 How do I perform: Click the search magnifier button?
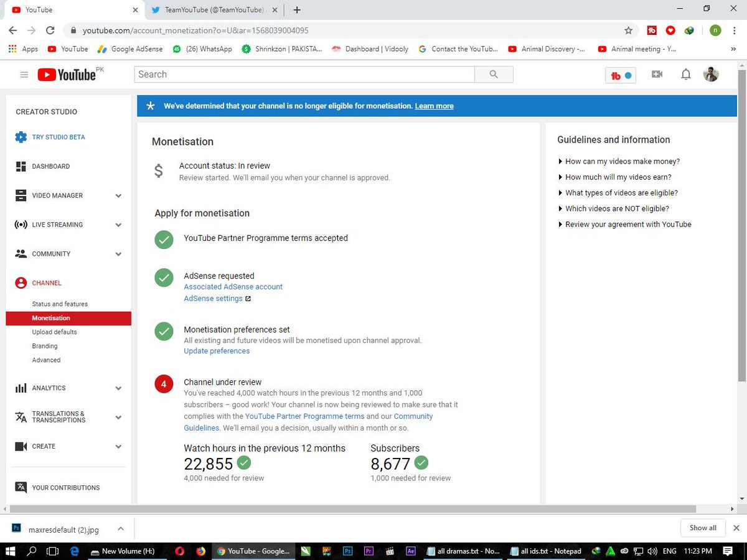(494, 75)
